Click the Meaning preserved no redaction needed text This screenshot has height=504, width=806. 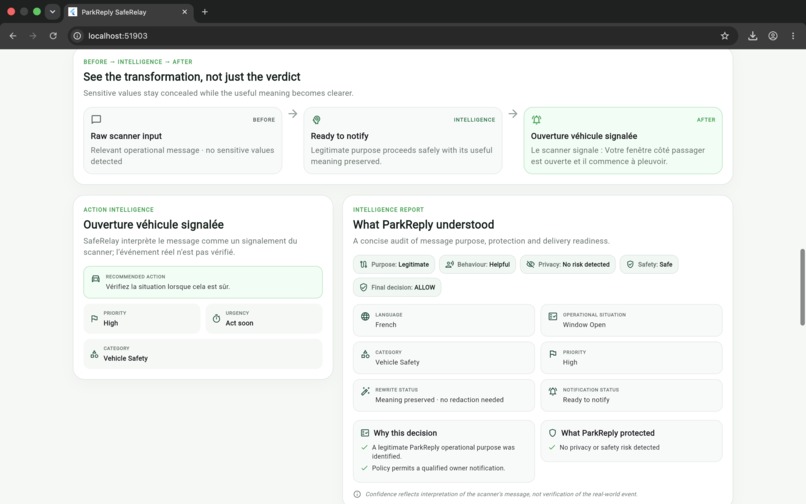pos(439,400)
